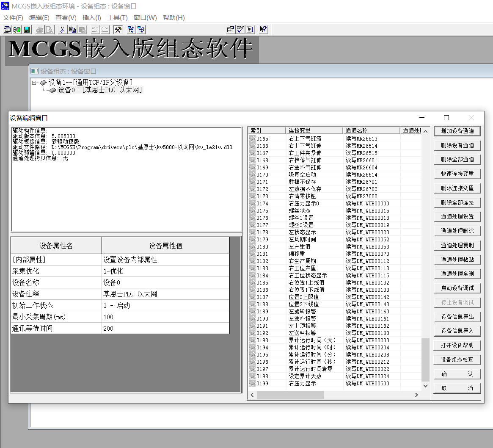Click the real-time database toolbar icon
Image resolution: width=493 pixels, height=448 pixels.
17,30
